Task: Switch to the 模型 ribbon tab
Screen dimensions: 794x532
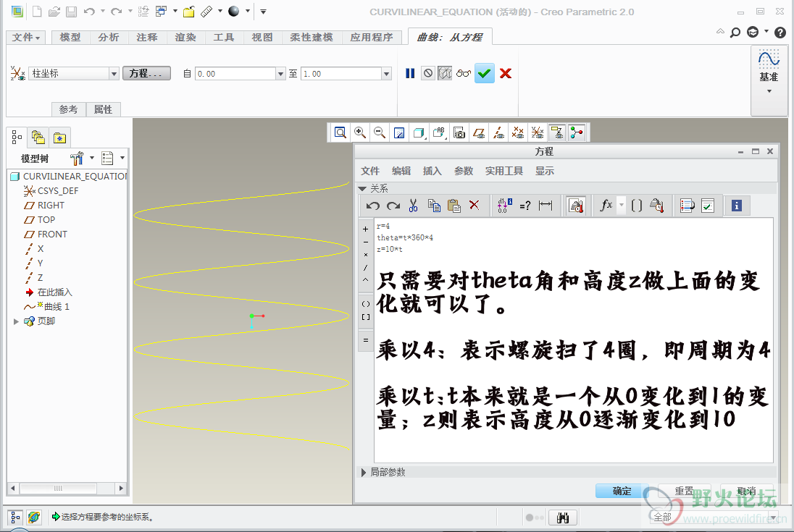Action: pyautogui.click(x=70, y=38)
